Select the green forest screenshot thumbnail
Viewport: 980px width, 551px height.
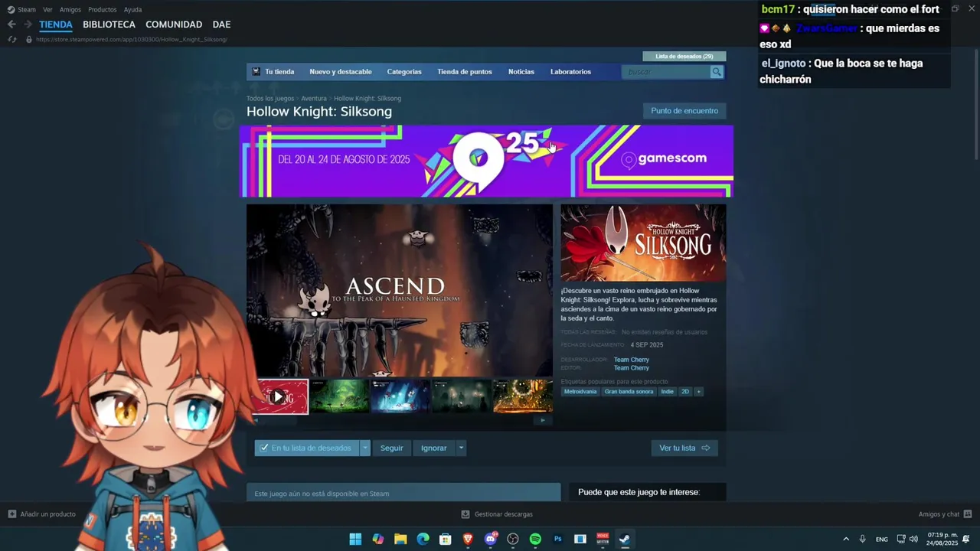339,396
